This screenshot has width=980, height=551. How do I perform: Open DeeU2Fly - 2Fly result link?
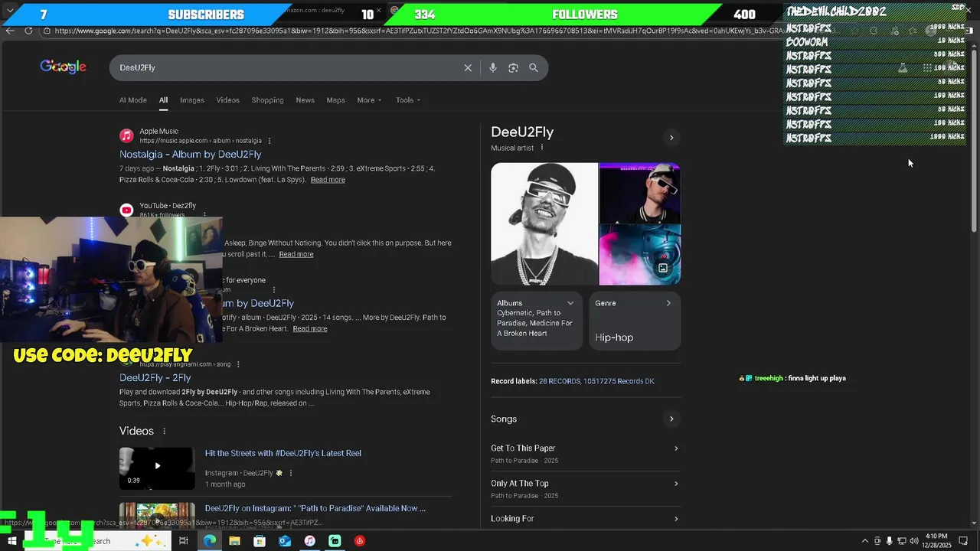click(155, 377)
